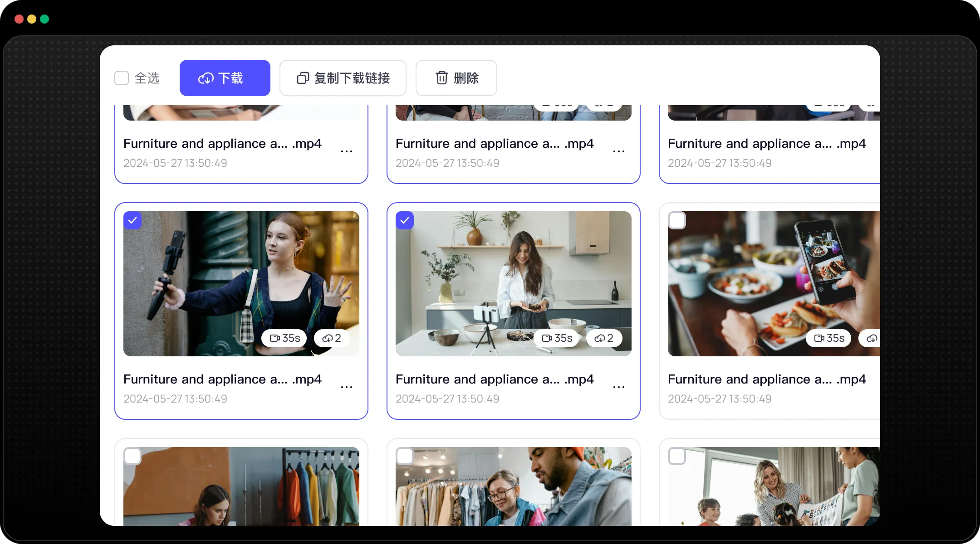The height and width of the screenshot is (544, 980).
Task: Uncheck the vlogger girl video checkbox
Action: coord(132,220)
